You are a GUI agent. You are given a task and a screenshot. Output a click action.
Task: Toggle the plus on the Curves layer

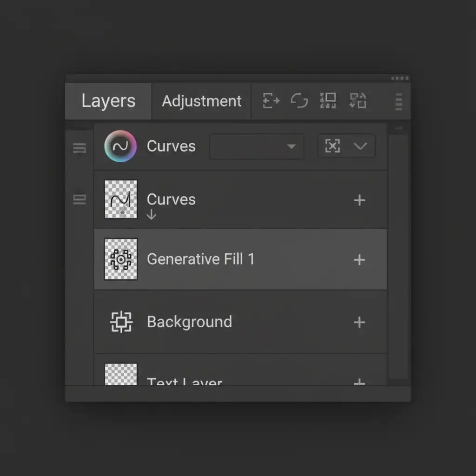point(359,200)
